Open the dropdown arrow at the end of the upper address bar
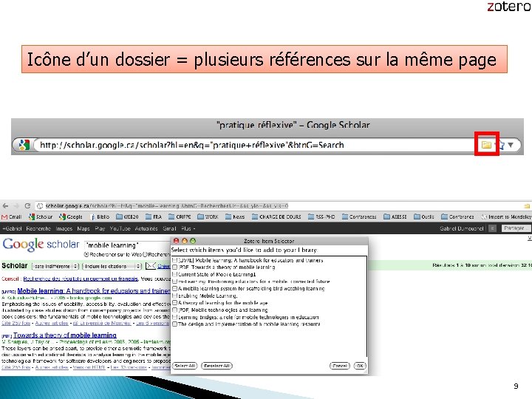This screenshot has height=399, width=532. [x=511, y=146]
